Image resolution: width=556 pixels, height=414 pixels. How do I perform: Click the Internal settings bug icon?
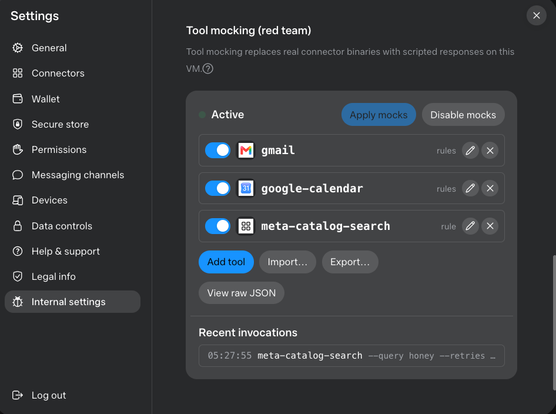tap(17, 302)
